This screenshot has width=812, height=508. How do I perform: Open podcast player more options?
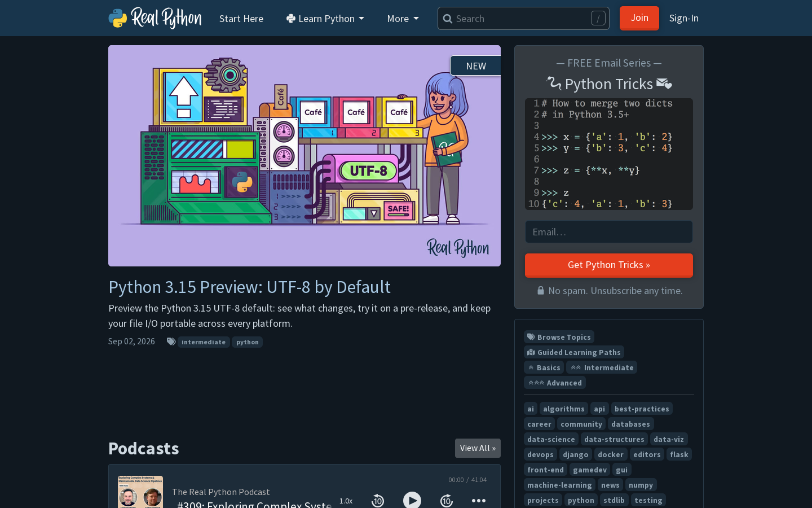click(479, 501)
